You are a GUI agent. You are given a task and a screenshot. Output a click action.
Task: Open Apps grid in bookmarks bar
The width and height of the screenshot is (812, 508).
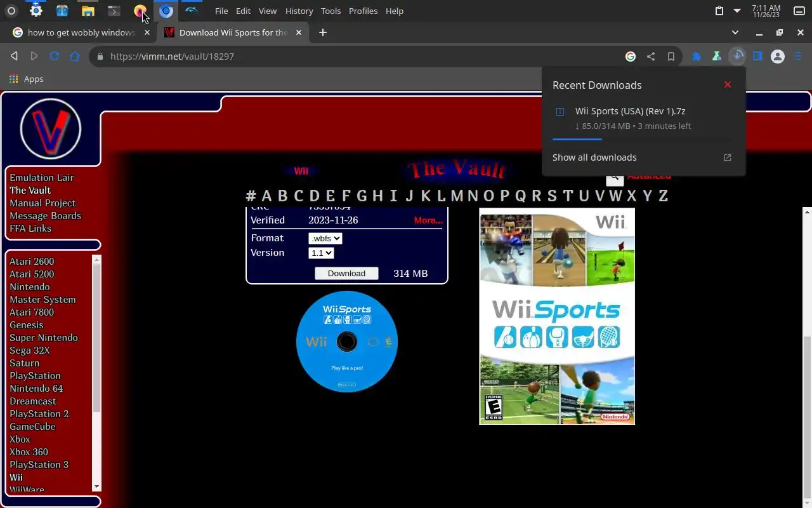pyautogui.click(x=26, y=79)
